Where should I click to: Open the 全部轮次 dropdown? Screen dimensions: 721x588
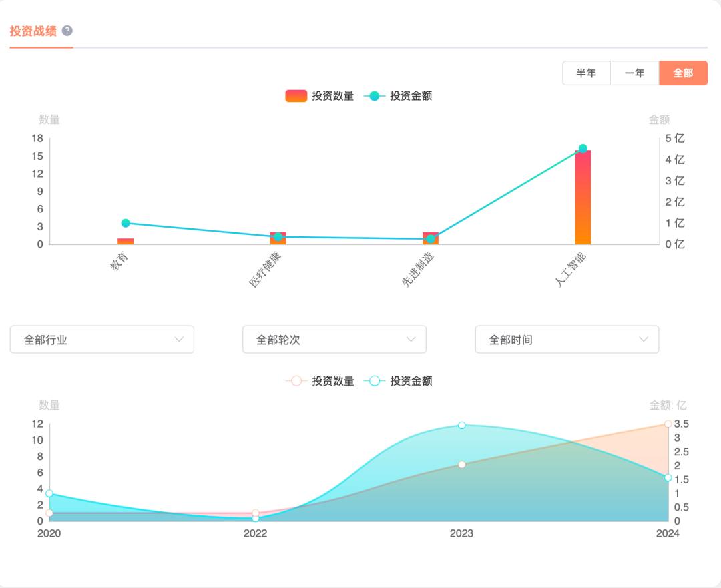[x=334, y=340]
